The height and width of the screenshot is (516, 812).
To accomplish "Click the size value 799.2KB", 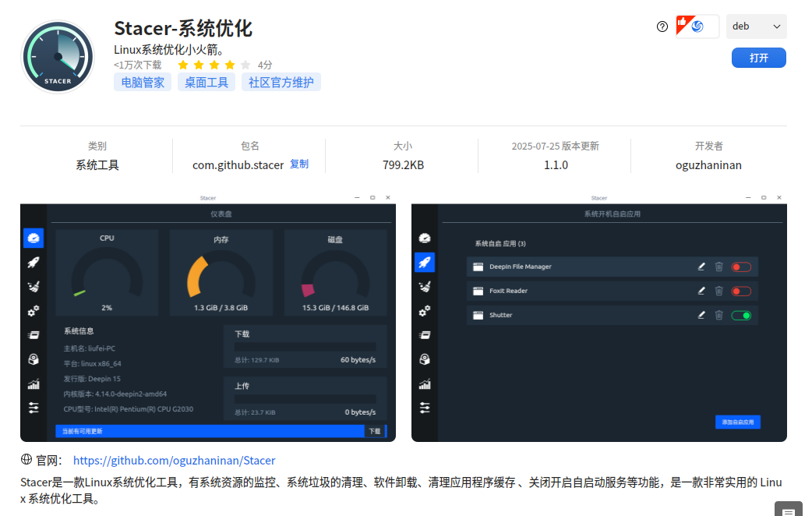I will (403, 165).
